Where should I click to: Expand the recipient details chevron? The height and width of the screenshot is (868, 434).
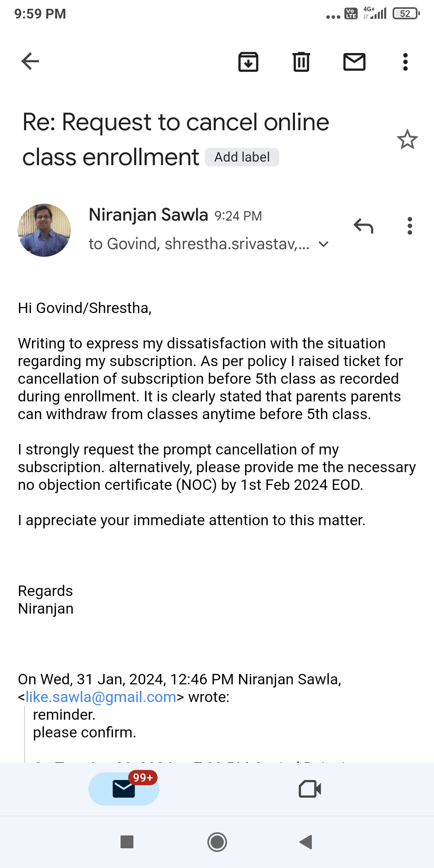tap(323, 244)
